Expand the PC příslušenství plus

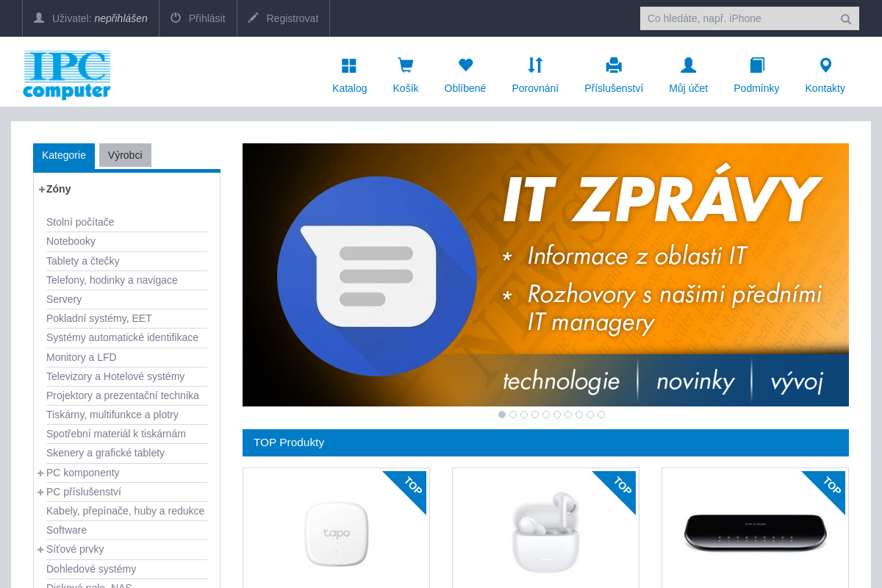coord(40,492)
